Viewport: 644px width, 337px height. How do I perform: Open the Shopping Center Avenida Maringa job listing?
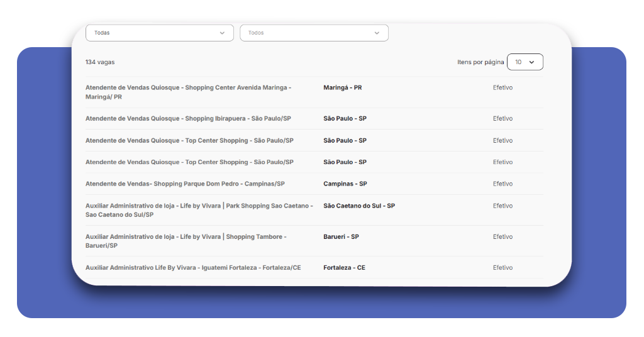(x=188, y=92)
